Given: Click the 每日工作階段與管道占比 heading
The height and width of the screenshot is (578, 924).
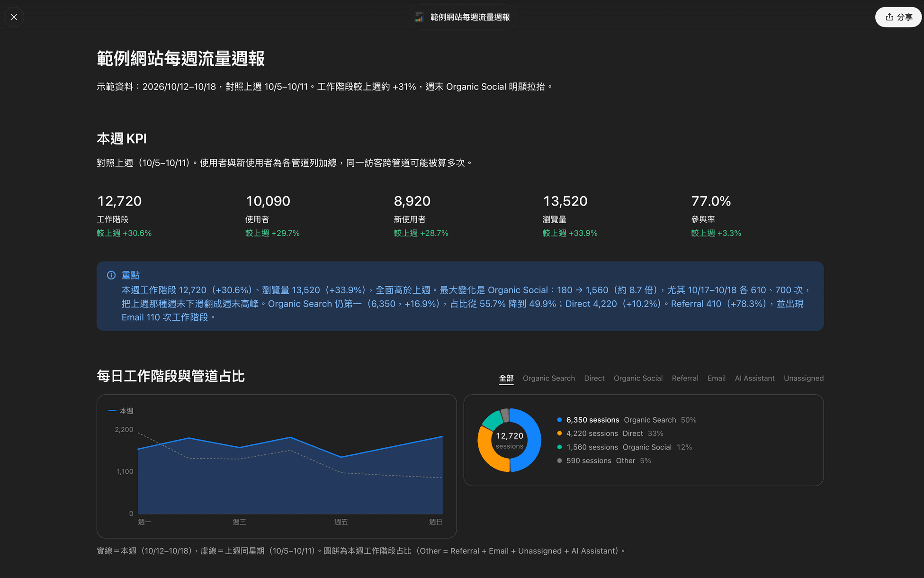Looking at the screenshot, I should pos(170,376).
